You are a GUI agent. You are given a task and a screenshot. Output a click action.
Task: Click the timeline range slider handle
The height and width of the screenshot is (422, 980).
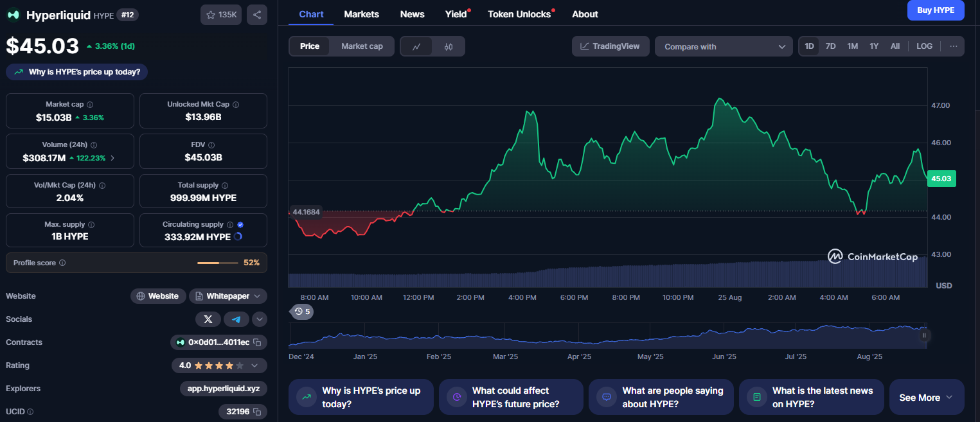point(924,335)
